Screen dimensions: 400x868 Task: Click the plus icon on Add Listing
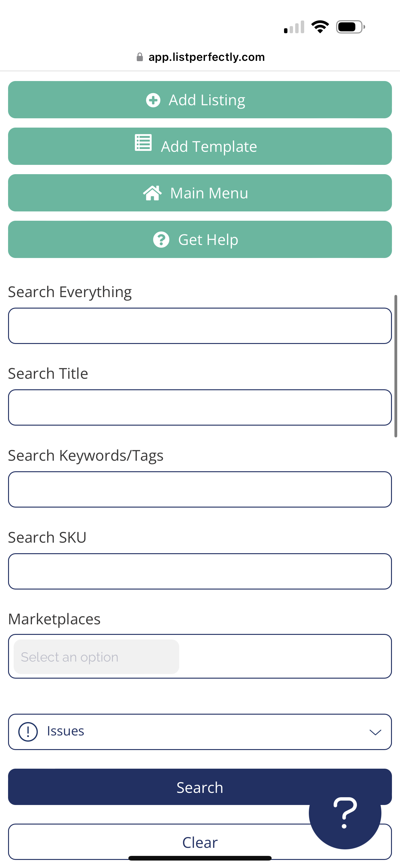point(153,100)
